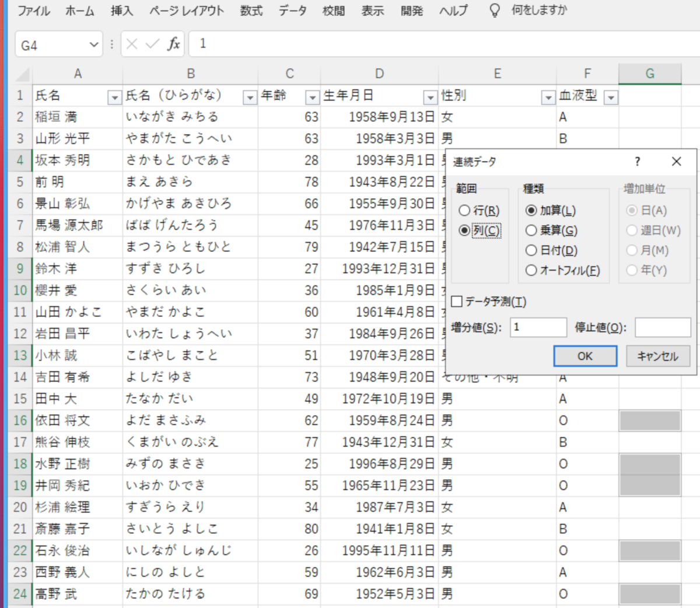Select column header F
The height and width of the screenshot is (608, 700).
pos(587,74)
